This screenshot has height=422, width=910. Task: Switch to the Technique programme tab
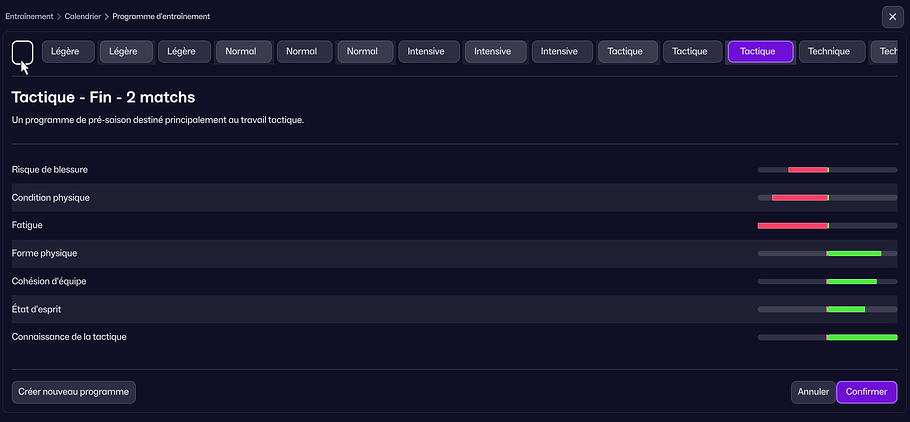coord(829,52)
